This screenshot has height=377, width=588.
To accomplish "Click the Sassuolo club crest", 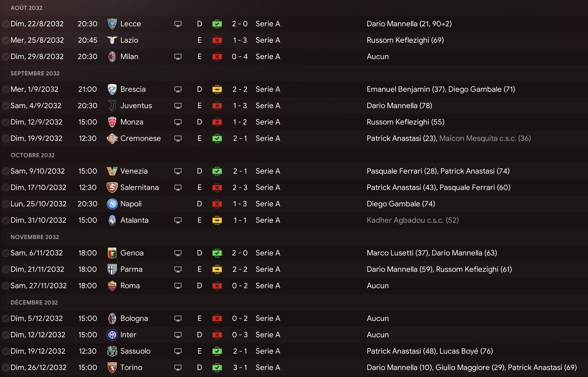I will (112, 351).
